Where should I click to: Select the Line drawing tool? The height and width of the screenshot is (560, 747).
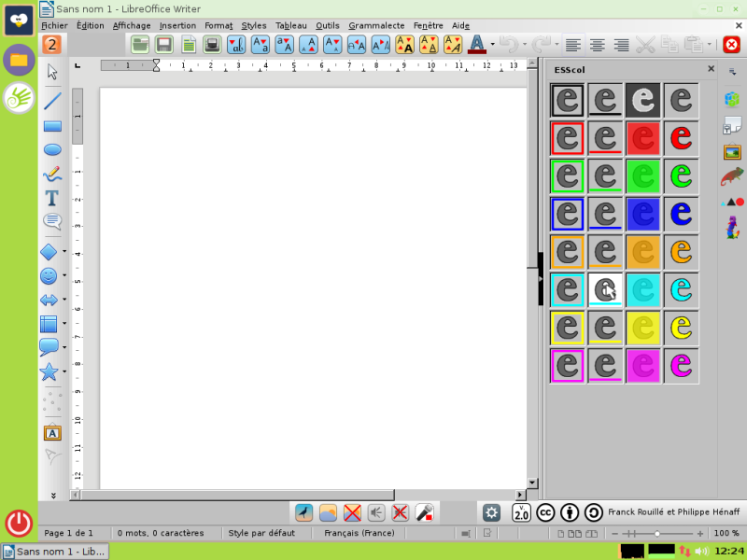click(x=52, y=101)
